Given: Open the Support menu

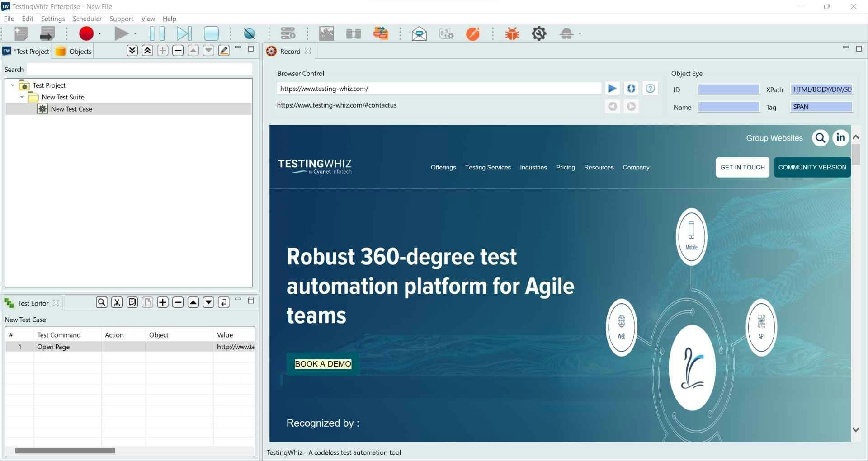Looking at the screenshot, I should [121, 19].
